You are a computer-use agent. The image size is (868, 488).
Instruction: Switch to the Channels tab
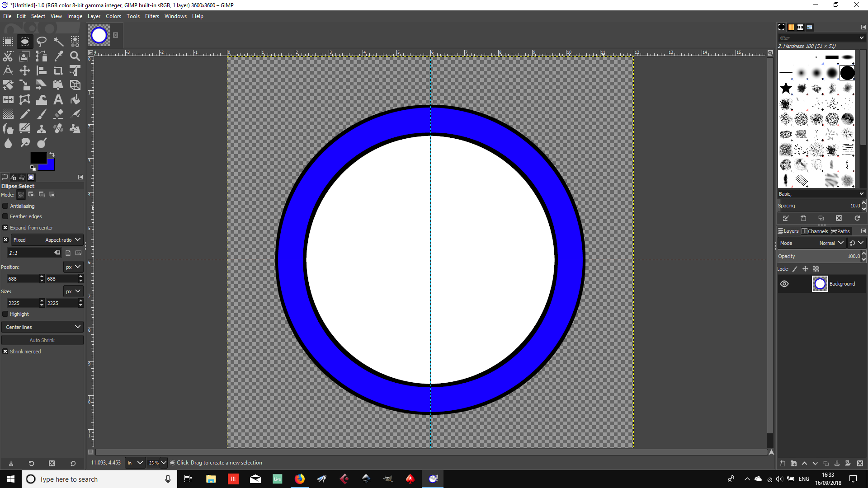[x=815, y=231]
